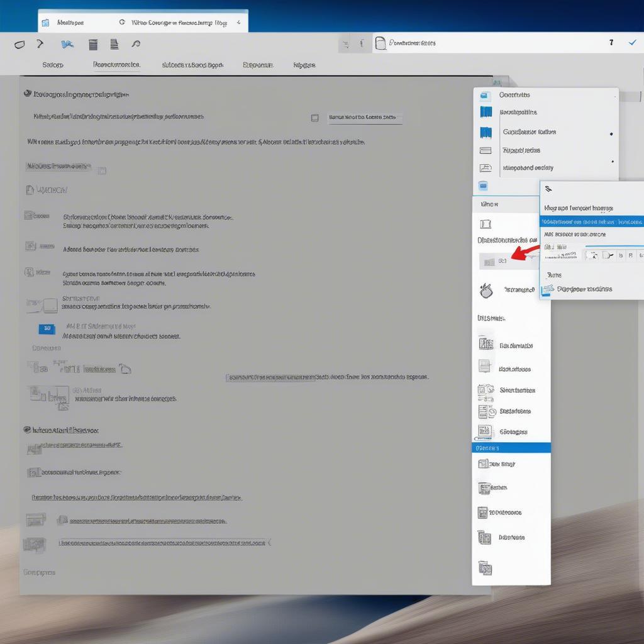Click the underlined input field near the dialog top
Screen dimensions: 644x644
pos(365,118)
